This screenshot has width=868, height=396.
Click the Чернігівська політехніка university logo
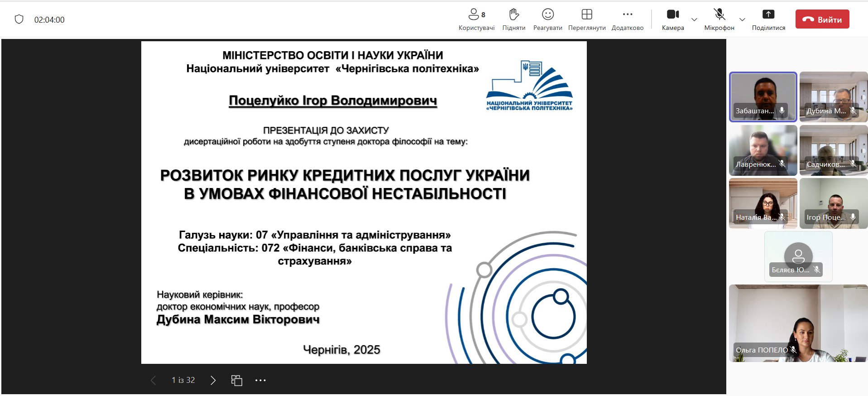click(x=529, y=85)
